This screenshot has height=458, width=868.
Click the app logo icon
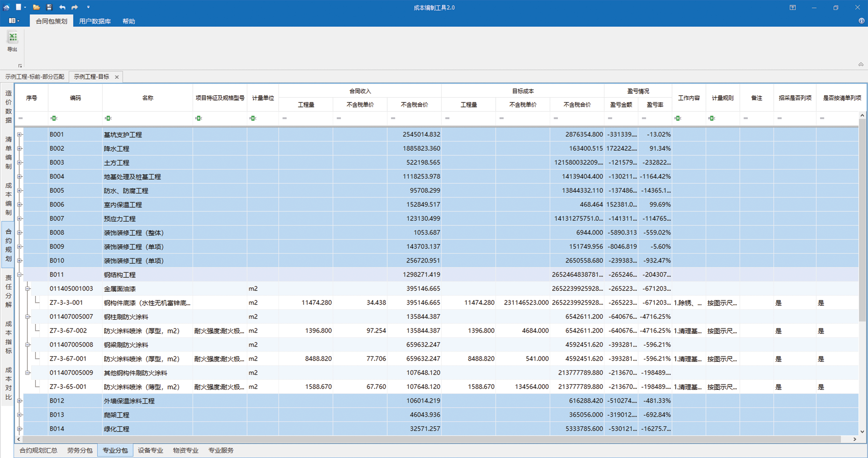coord(6,7)
